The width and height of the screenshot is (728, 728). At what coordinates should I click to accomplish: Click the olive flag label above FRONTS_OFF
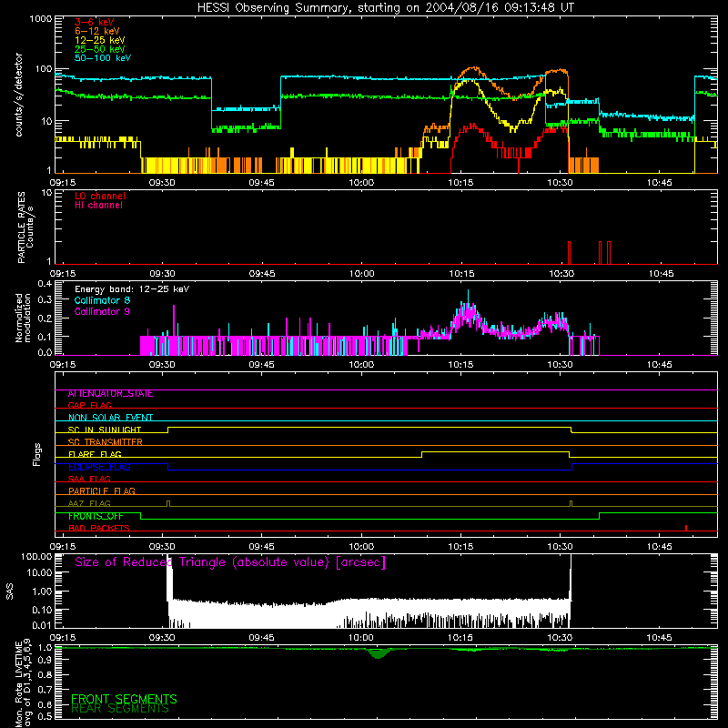tap(89, 504)
